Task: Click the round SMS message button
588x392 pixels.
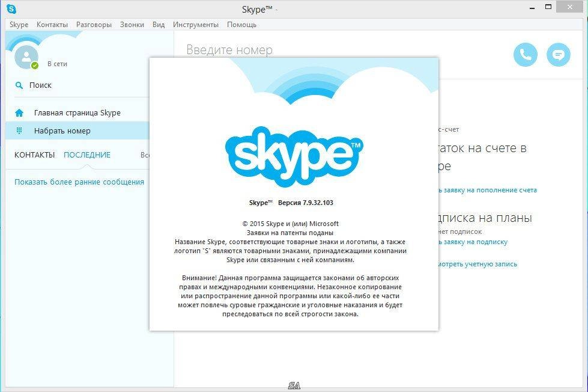Action: 559,55
